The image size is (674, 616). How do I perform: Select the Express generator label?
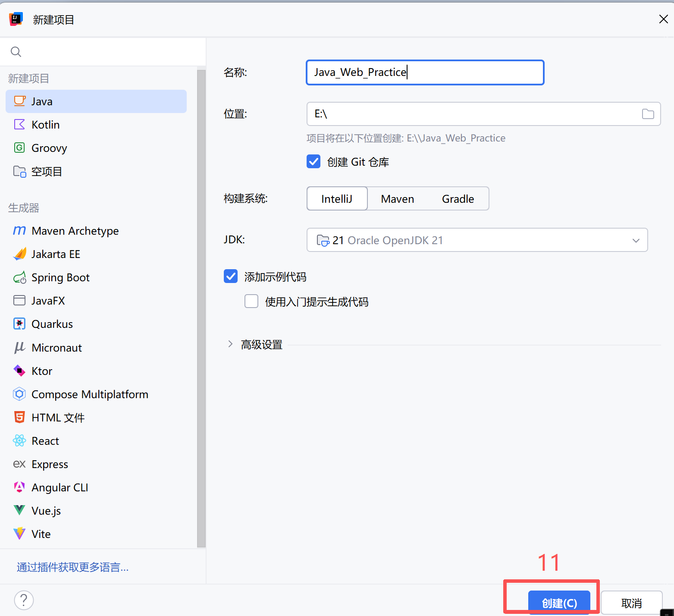(x=50, y=464)
